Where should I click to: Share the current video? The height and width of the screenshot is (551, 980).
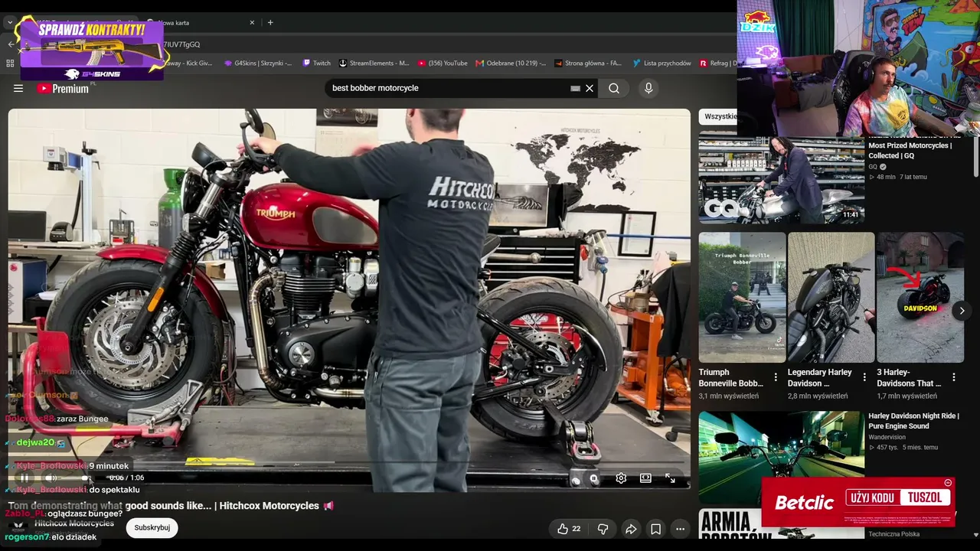pyautogui.click(x=631, y=529)
